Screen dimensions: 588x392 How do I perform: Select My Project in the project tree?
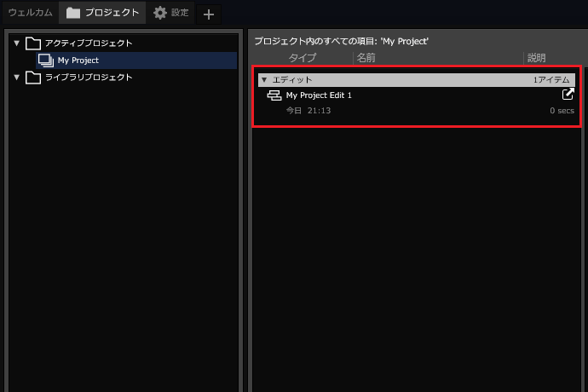click(x=78, y=61)
